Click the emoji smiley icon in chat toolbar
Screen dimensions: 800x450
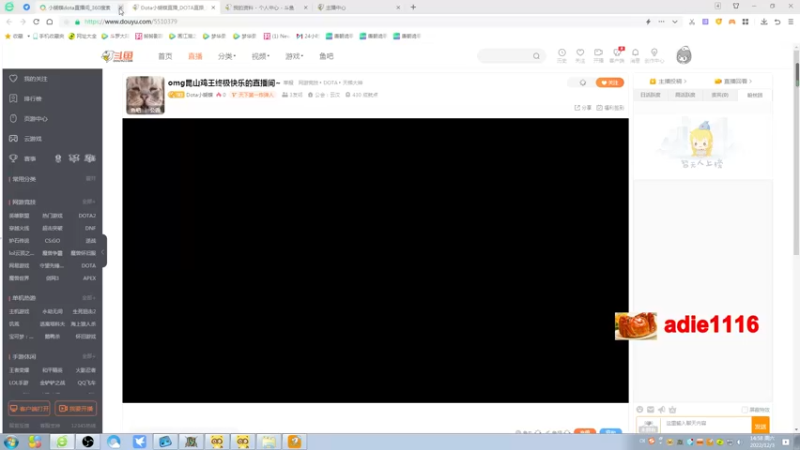click(640, 410)
